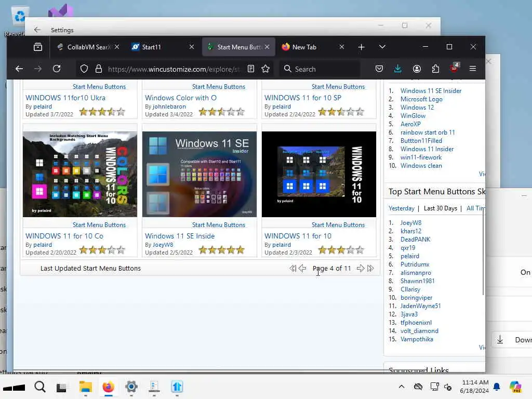Click the uBlock Origin extension icon
The image size is (532, 399).
coord(454,68)
